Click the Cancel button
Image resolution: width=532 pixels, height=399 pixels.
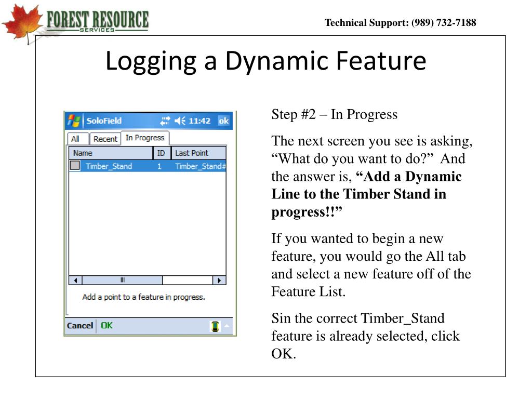80,326
